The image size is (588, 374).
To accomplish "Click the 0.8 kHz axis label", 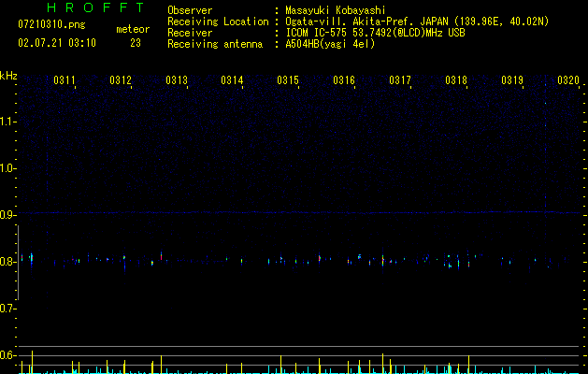I will coord(7,262).
